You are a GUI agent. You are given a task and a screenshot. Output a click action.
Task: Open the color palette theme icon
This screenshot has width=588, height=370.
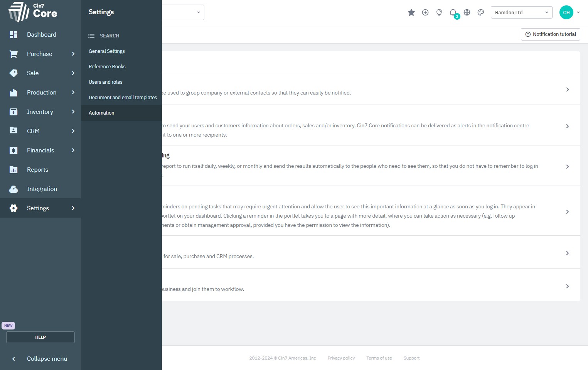coord(481,12)
